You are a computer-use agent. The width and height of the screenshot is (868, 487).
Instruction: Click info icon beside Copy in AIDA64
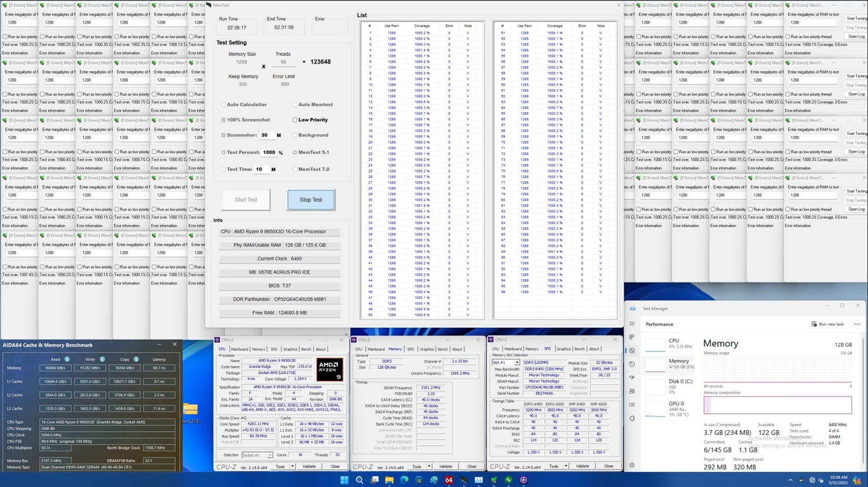pos(136,360)
